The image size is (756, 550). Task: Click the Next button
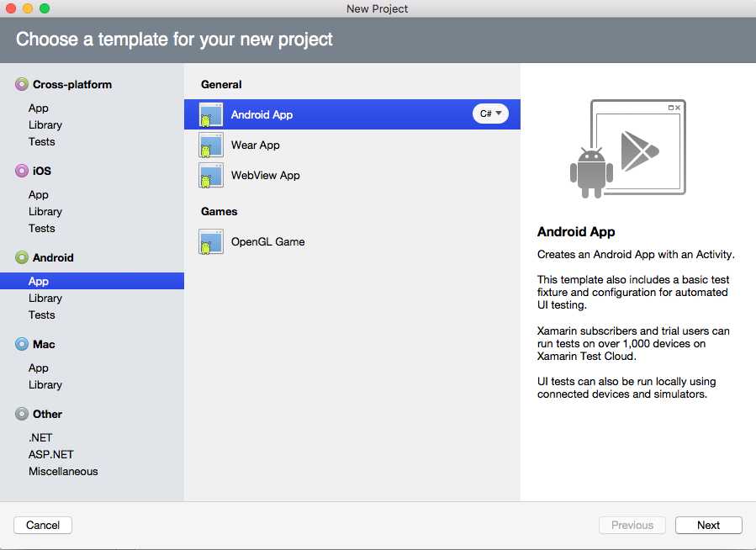tap(708, 525)
